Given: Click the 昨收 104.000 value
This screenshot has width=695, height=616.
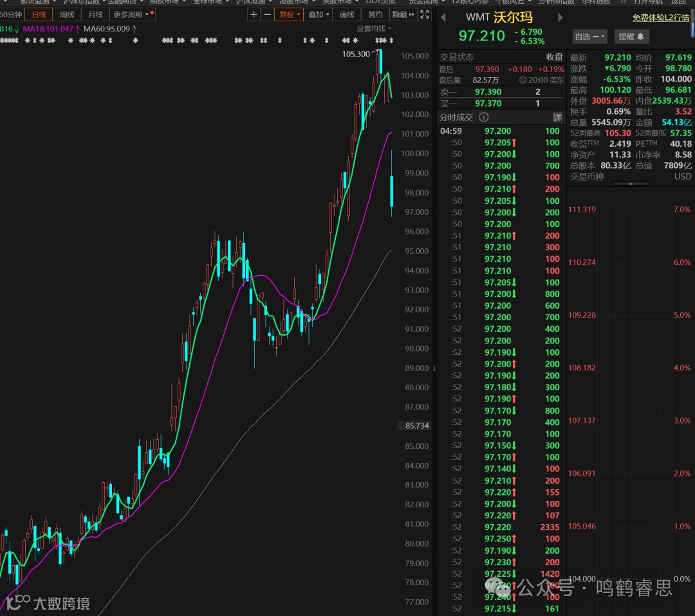Looking at the screenshot, I should pos(676,79).
